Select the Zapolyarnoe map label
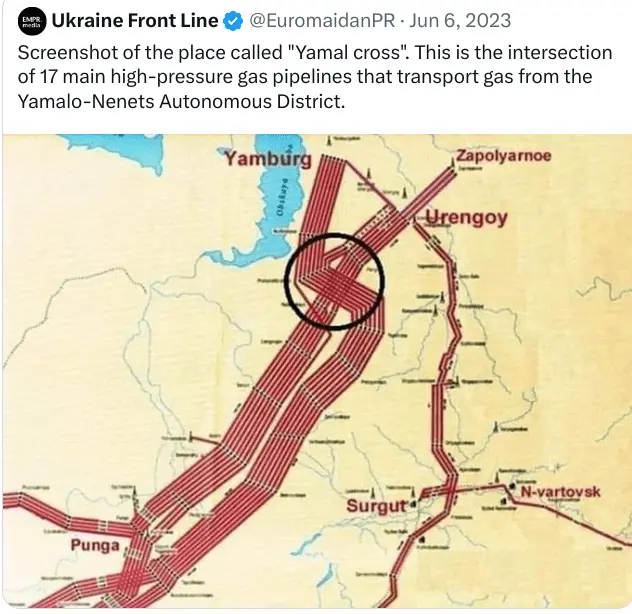The height and width of the screenshot is (614, 632). [x=503, y=155]
